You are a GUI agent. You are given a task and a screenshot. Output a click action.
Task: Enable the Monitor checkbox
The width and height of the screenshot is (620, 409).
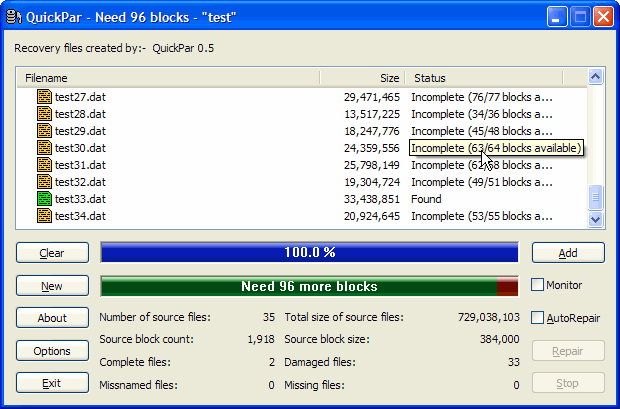click(537, 285)
